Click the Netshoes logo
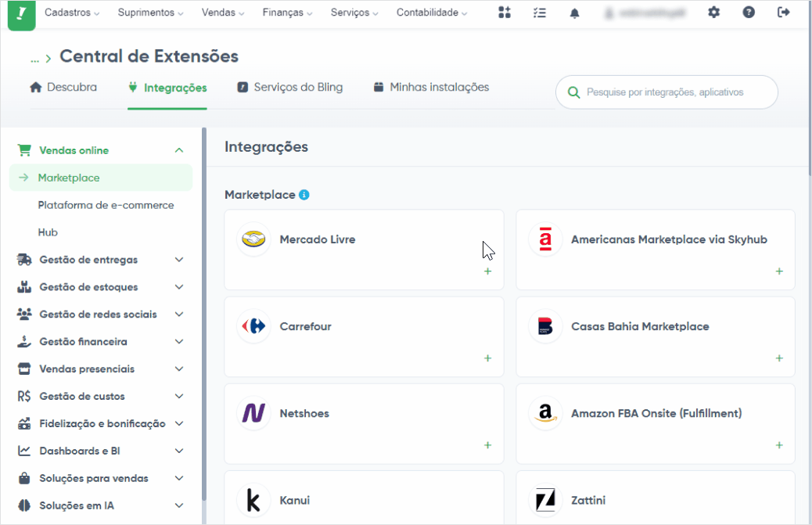 (x=253, y=413)
